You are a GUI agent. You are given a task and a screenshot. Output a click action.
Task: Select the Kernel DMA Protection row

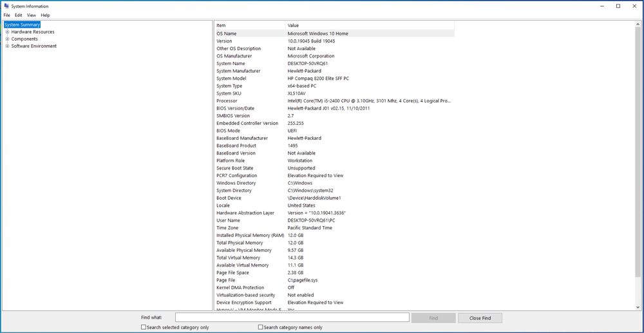pyautogui.click(x=334, y=287)
